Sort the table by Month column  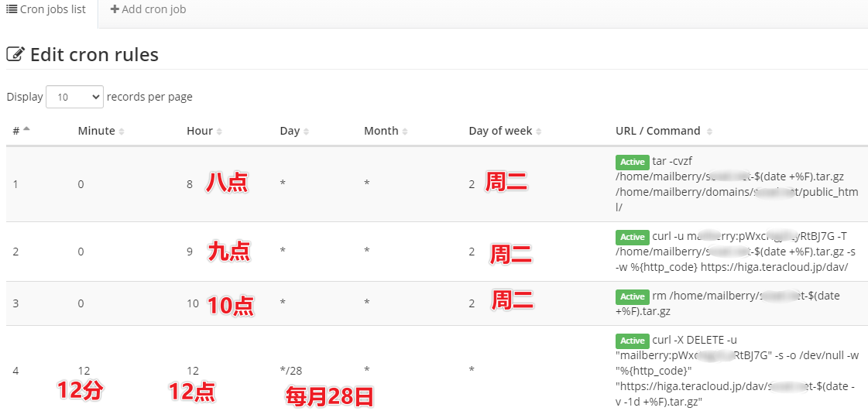pos(386,131)
